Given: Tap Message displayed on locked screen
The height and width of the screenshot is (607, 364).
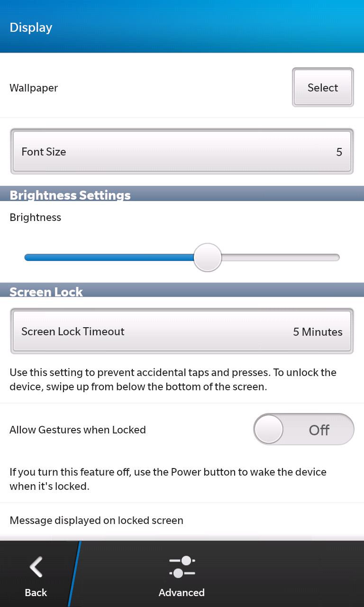Looking at the screenshot, I should [96, 520].
